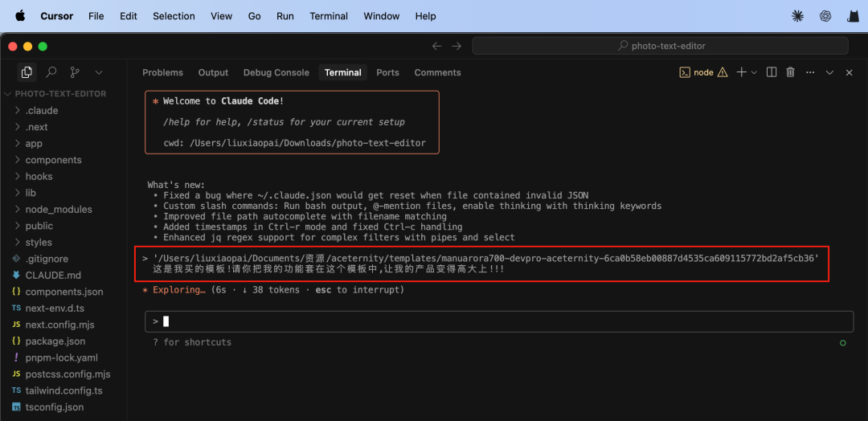The width and height of the screenshot is (868, 421).
Task: Show more sidebar views chevron
Action: click(x=99, y=72)
